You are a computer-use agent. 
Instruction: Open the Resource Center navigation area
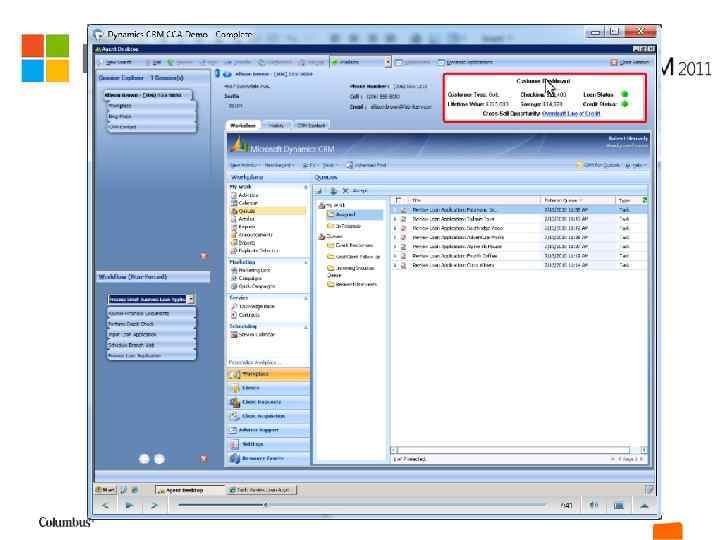pos(268,458)
